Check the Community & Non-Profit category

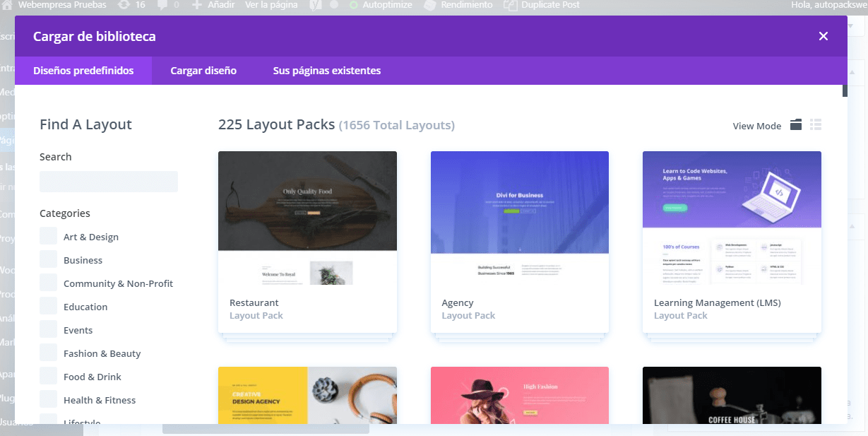[x=48, y=283]
